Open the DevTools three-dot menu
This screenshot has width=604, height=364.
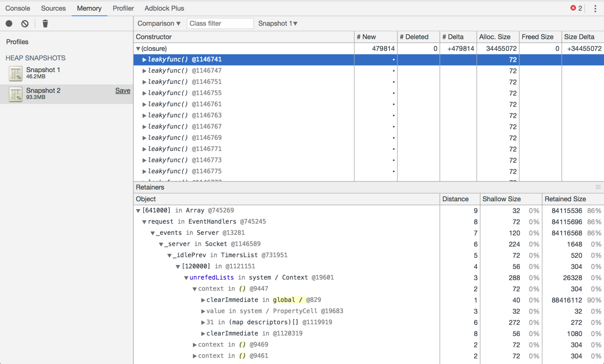point(595,8)
